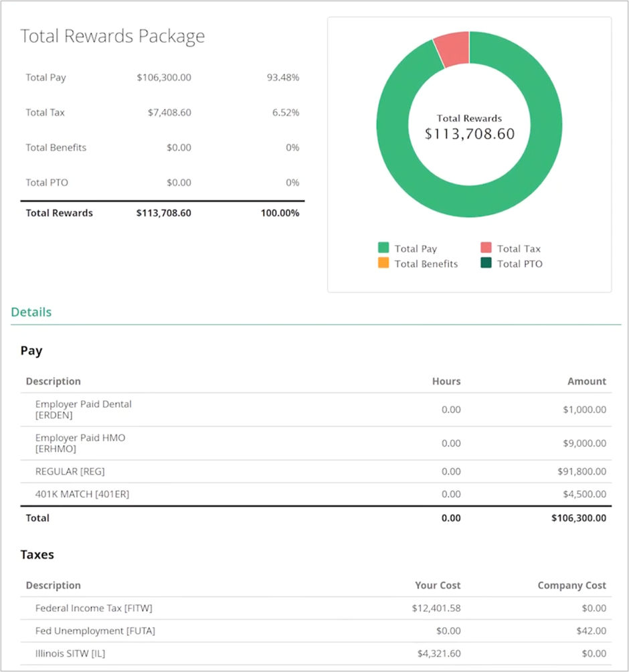
Task: Select the red tax segment of donut chart
Action: pos(452,49)
